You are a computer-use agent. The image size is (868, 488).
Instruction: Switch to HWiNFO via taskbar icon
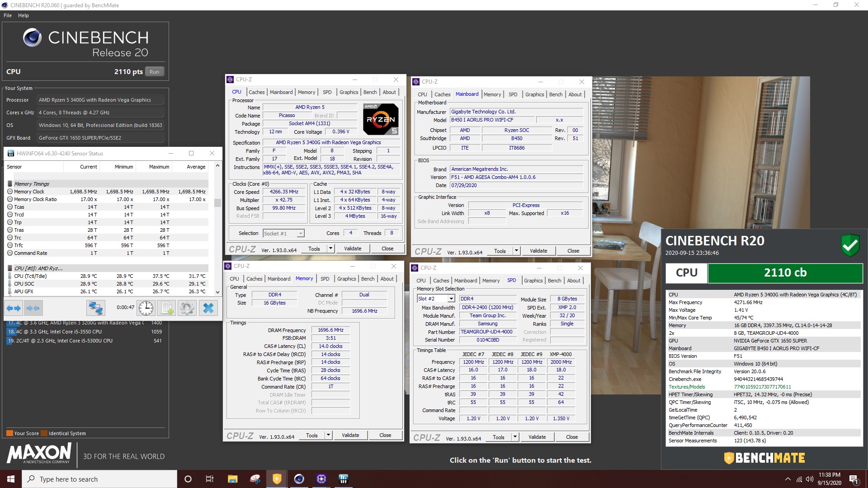tap(344, 479)
